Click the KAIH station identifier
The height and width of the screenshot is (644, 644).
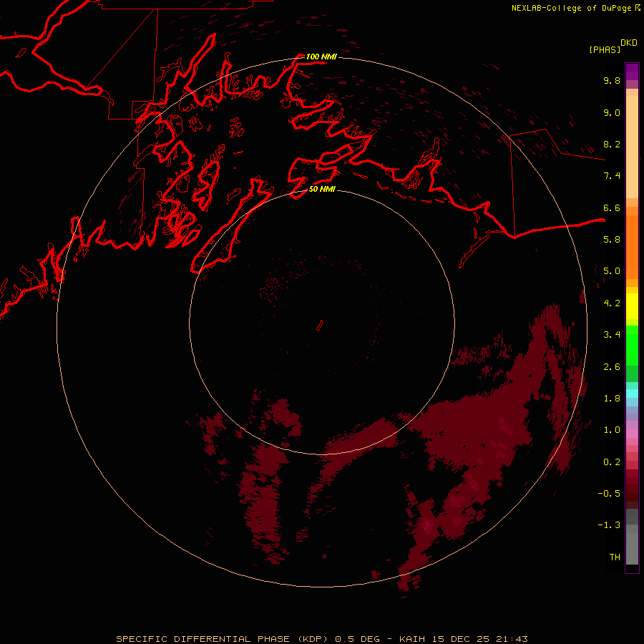point(414,639)
